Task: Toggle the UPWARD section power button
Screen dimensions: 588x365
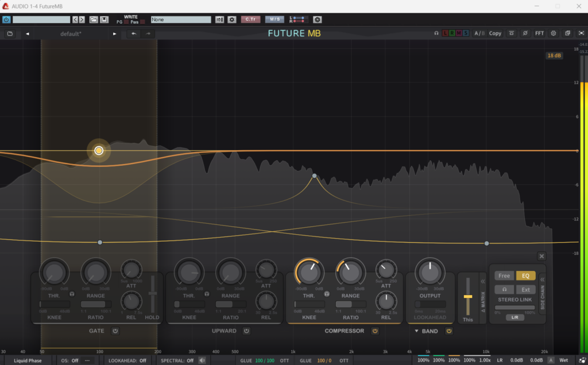Action: point(246,331)
